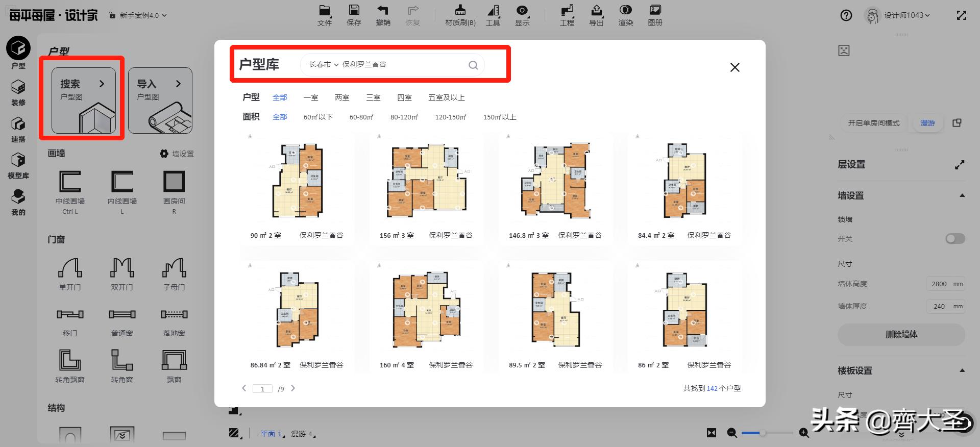Click the search magnifier in floor plan library

(473, 65)
